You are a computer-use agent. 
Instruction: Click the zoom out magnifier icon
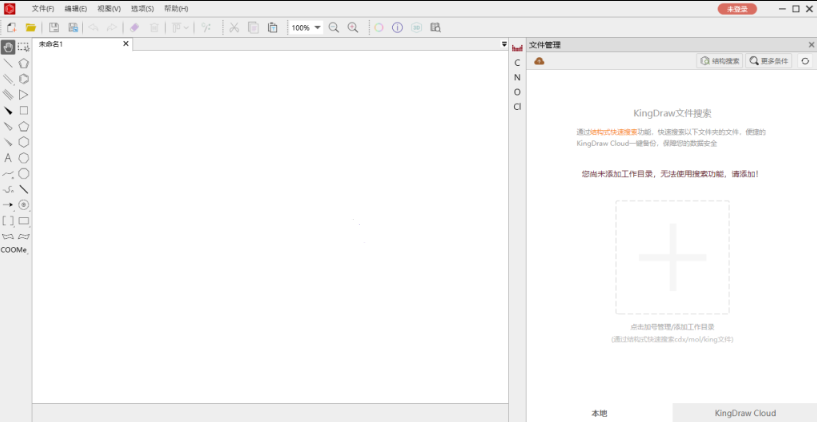[334, 28]
